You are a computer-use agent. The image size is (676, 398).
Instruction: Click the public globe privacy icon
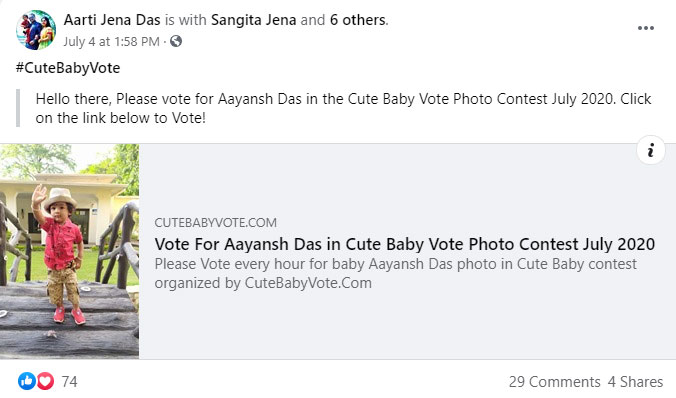[176, 41]
